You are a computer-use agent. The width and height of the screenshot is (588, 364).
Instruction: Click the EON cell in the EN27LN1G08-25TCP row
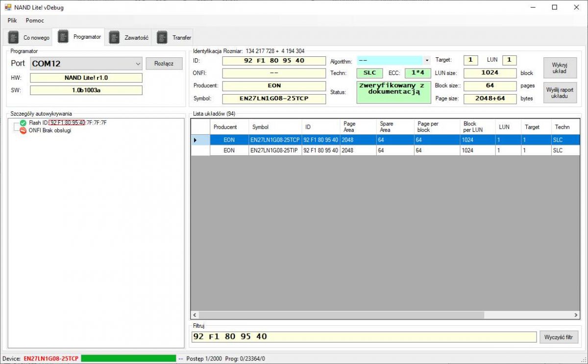click(229, 140)
